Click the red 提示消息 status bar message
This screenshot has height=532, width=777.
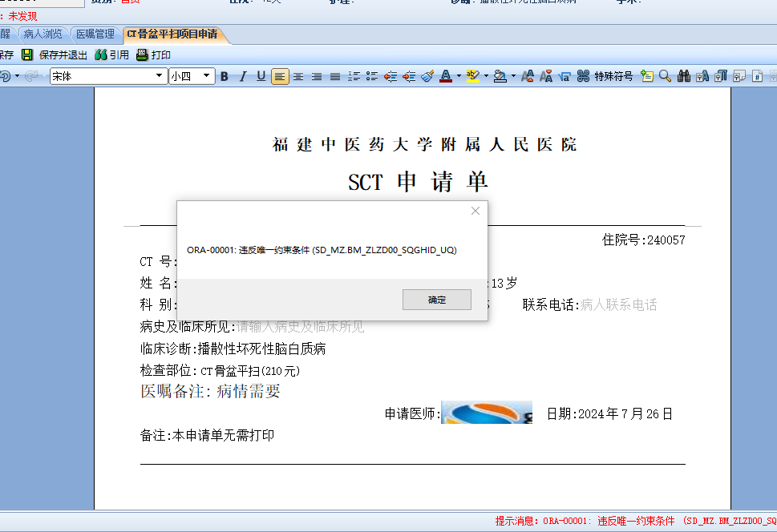pyautogui.click(x=636, y=521)
